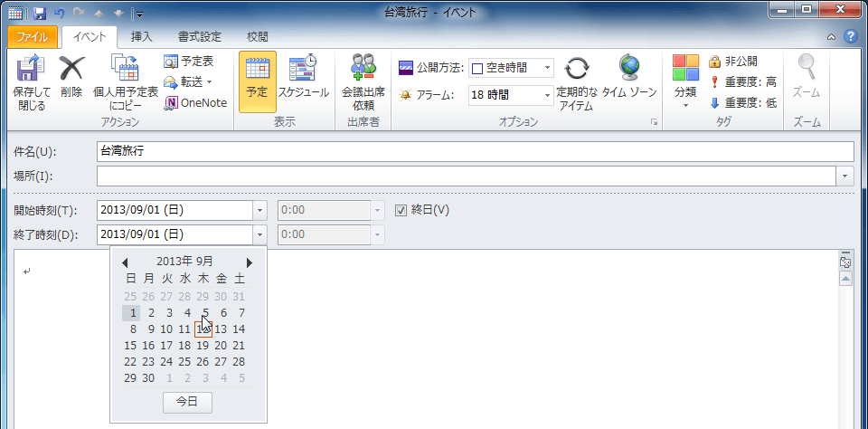Click the ズーム zoom button
Screen dimensions: 868x429
[x=806, y=78]
